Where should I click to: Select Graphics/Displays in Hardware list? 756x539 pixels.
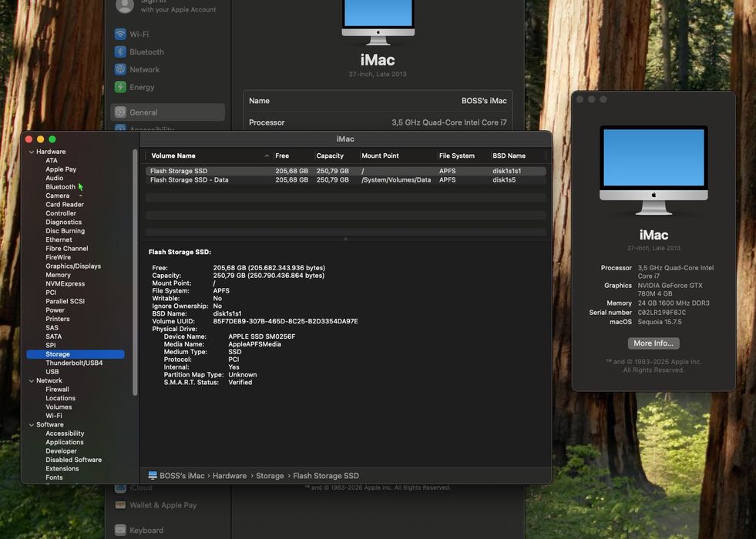[73, 266]
